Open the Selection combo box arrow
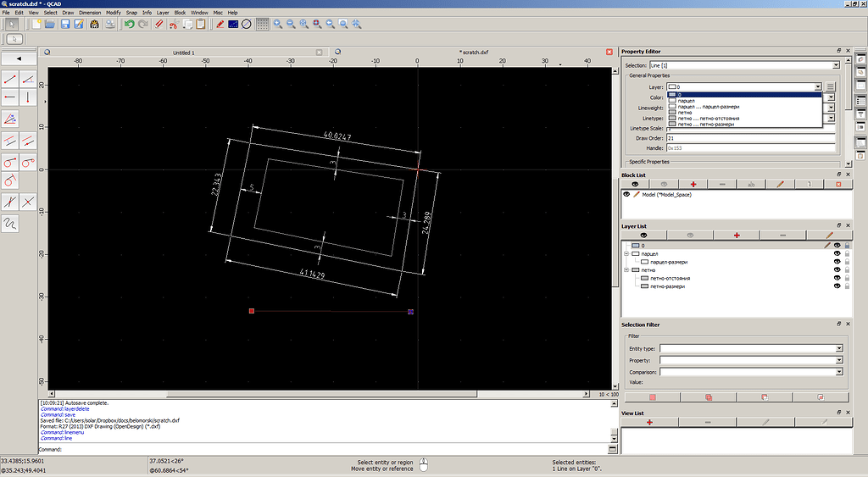This screenshot has width=868, height=477. [836, 65]
